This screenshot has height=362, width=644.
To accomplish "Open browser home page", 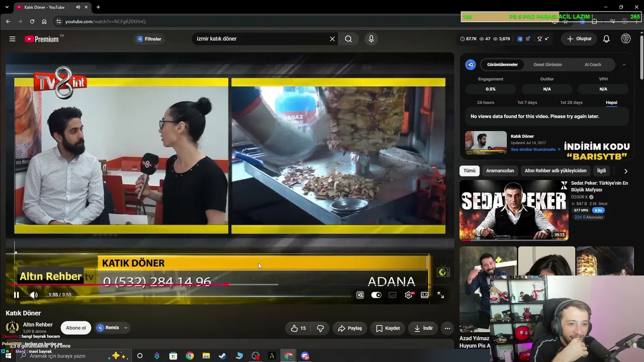I will (44, 22).
